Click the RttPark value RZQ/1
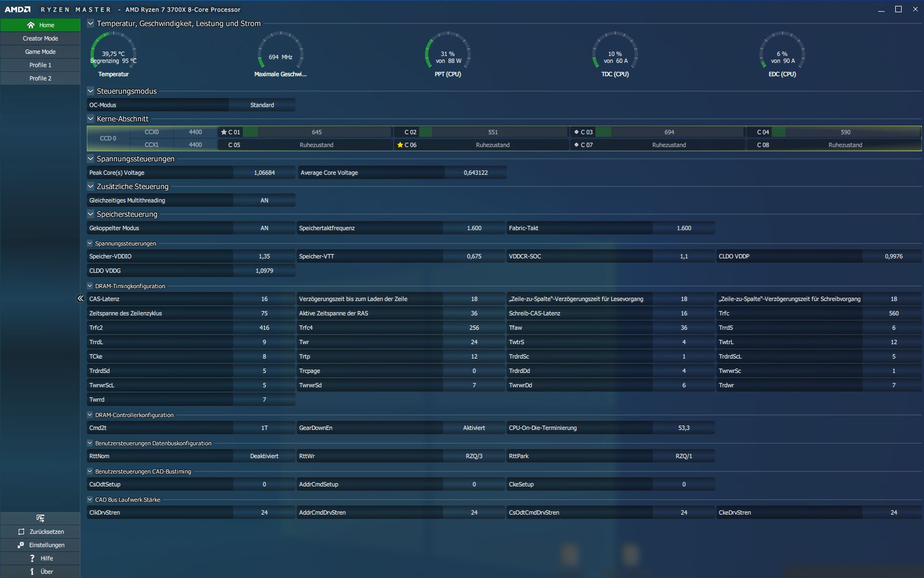This screenshot has height=578, width=924. (684, 456)
